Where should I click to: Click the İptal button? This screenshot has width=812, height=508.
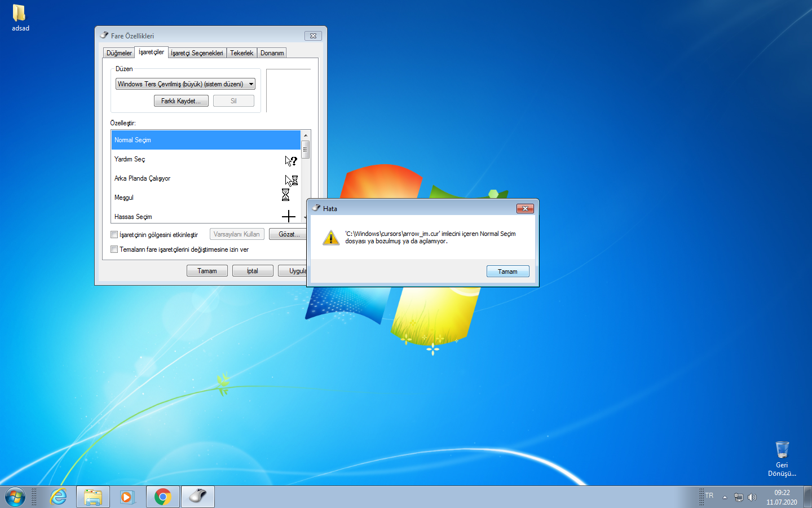(253, 271)
